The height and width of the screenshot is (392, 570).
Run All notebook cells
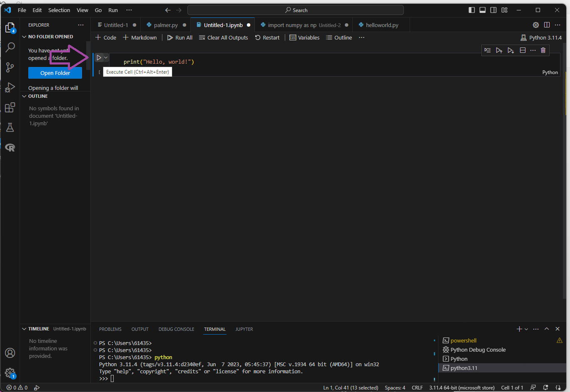coord(179,37)
